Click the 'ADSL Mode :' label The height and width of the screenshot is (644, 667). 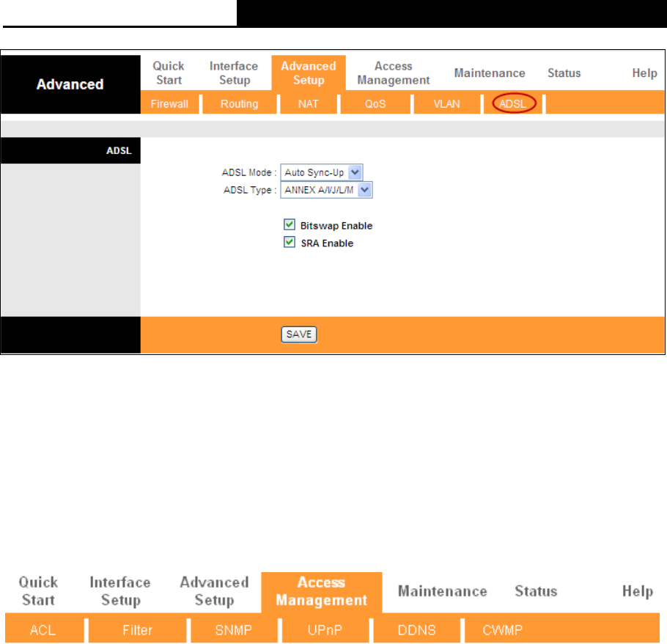point(249,172)
